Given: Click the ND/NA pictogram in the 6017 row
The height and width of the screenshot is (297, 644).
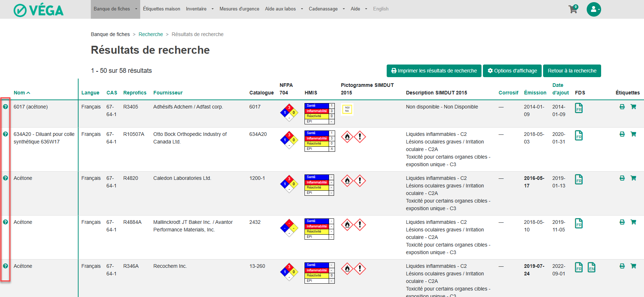Looking at the screenshot, I should coord(347,109).
